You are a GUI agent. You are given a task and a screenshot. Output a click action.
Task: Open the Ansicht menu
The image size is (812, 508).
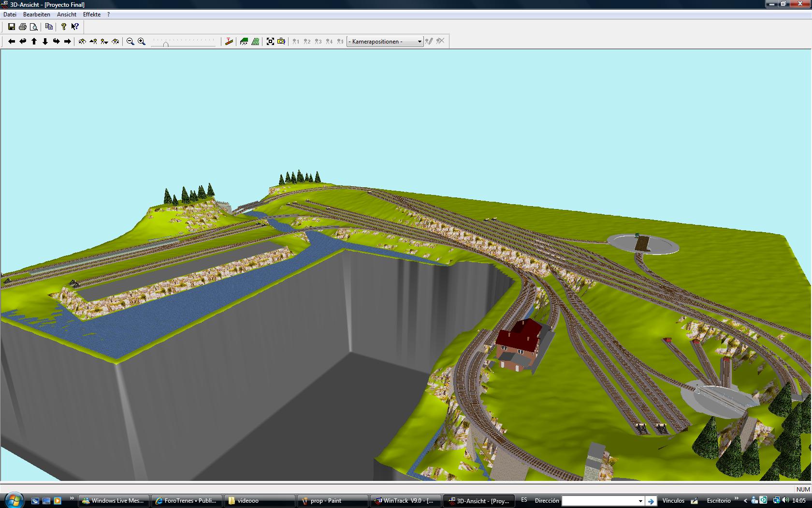tap(67, 15)
